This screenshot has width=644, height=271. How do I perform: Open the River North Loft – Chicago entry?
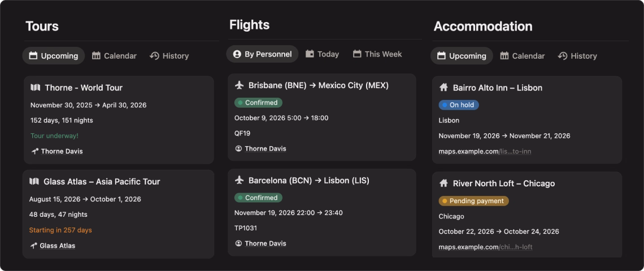pyautogui.click(x=504, y=183)
